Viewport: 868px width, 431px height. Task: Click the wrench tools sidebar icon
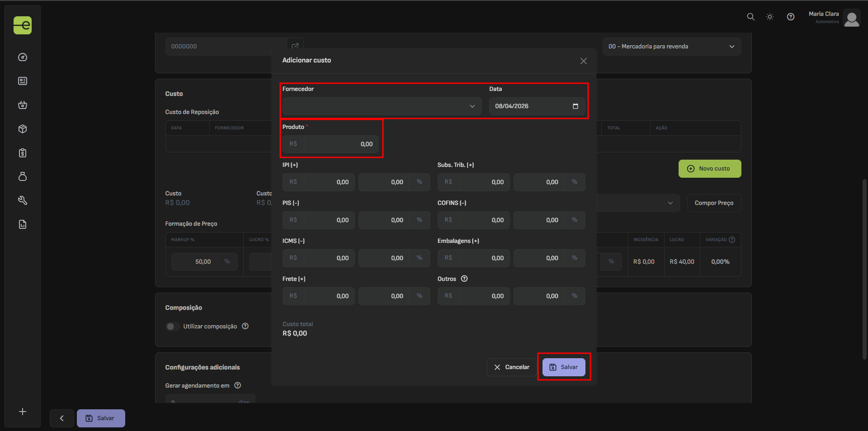(23, 200)
